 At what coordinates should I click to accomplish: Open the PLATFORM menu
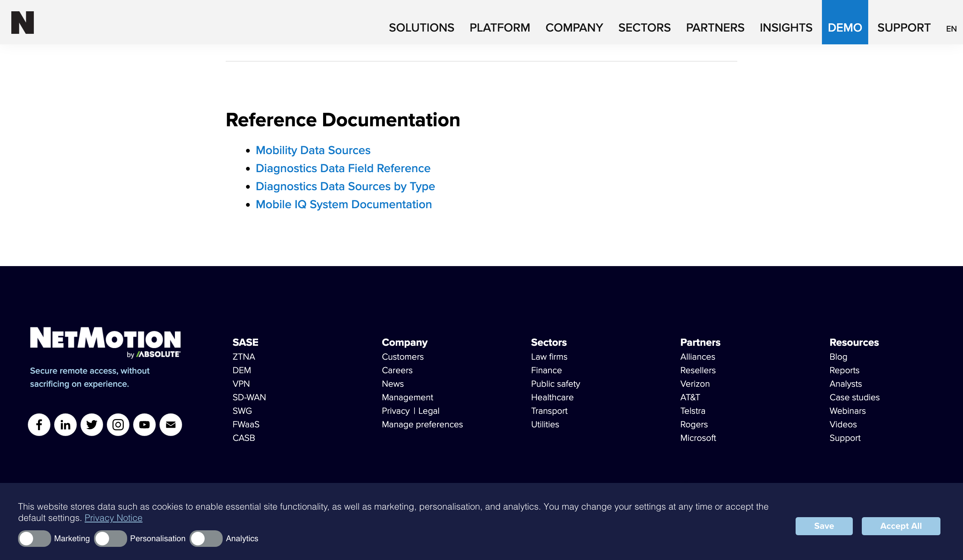tap(500, 27)
